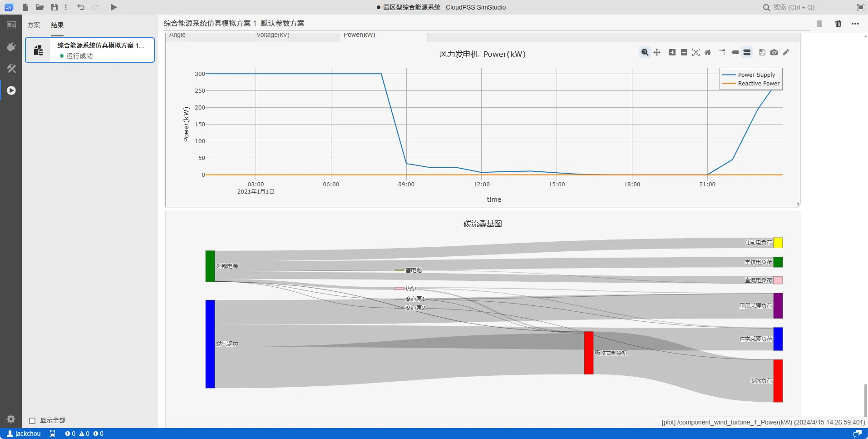
Task: Click the plot log message in the status area
Action: [763, 422]
